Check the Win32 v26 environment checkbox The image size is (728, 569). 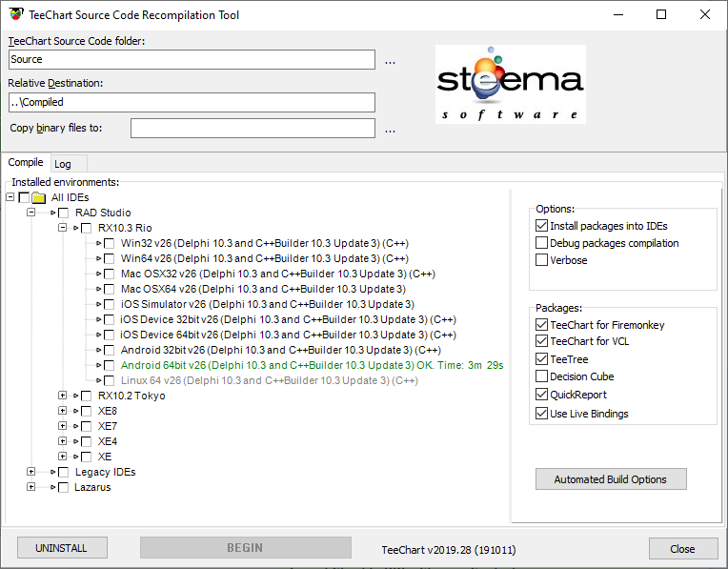coord(110,243)
